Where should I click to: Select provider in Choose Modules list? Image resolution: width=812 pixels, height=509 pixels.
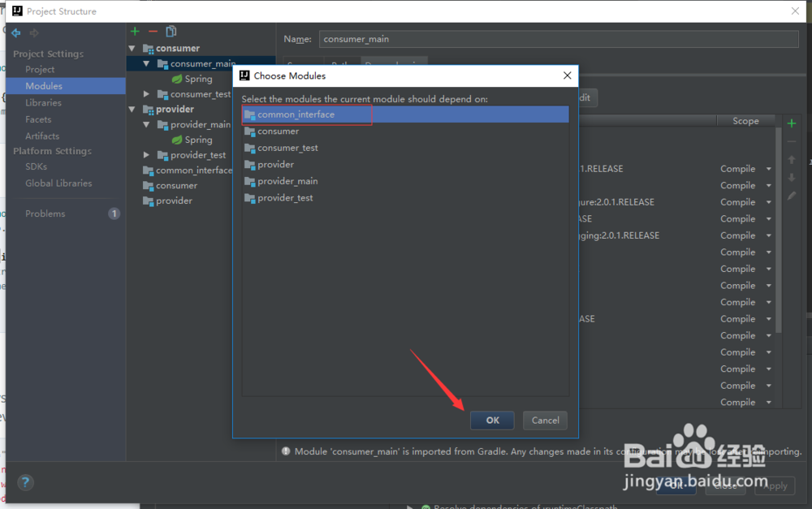(x=405, y=165)
